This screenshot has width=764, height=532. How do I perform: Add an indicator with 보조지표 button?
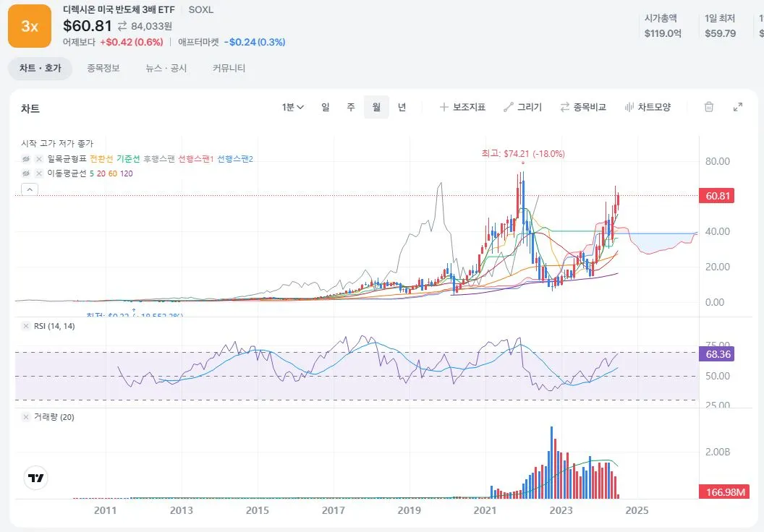coord(462,107)
